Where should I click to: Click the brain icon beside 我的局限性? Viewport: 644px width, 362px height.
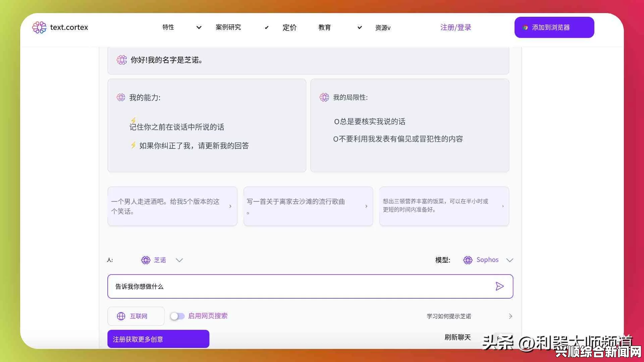[324, 98]
